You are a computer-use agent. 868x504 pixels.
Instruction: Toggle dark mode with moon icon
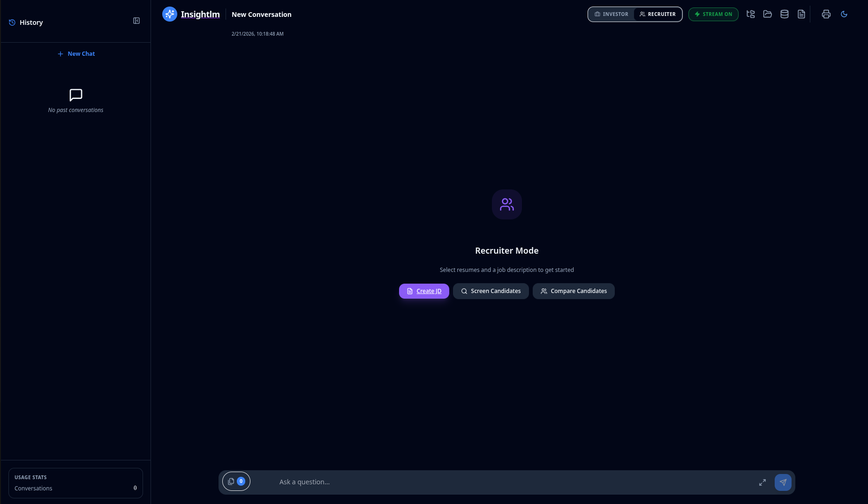point(844,14)
